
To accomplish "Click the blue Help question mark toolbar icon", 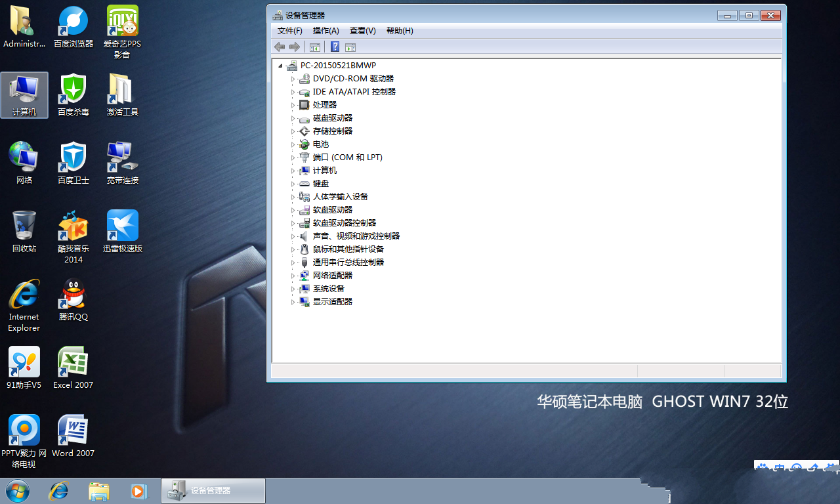I will tap(335, 47).
